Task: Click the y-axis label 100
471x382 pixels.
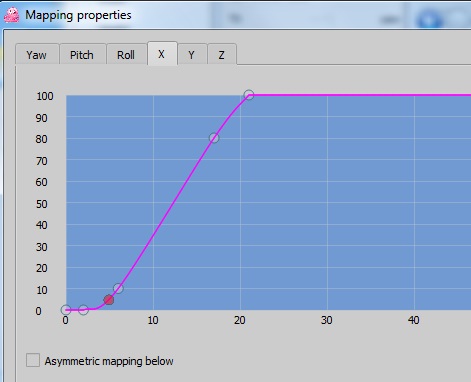Action: pos(45,96)
